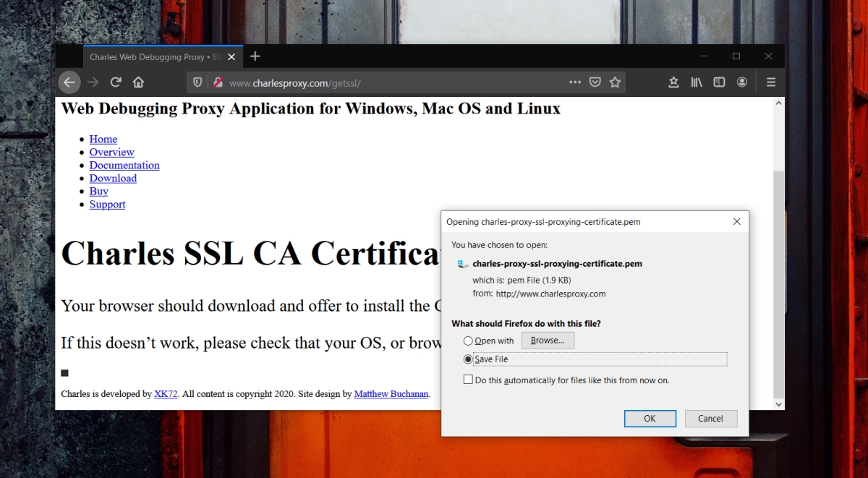Reload the page using the refresh icon
This screenshot has width=868, height=478.
[x=115, y=82]
